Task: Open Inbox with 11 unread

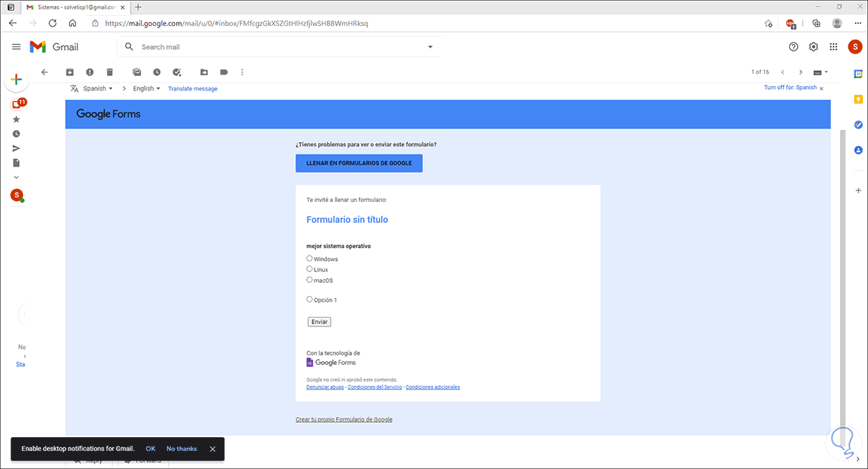Action: click(x=17, y=103)
